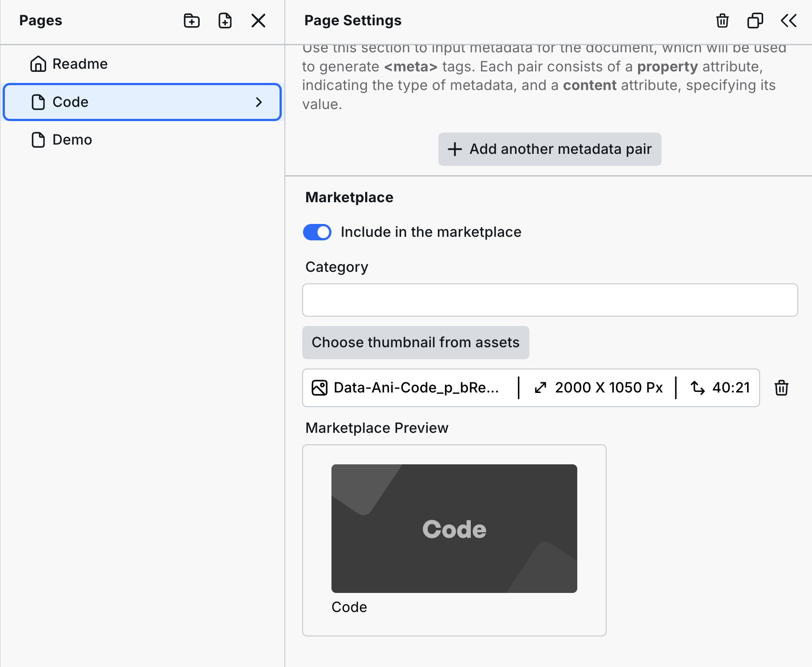The width and height of the screenshot is (812, 667).
Task: Expand Code page with chevron arrow
Action: pos(259,102)
